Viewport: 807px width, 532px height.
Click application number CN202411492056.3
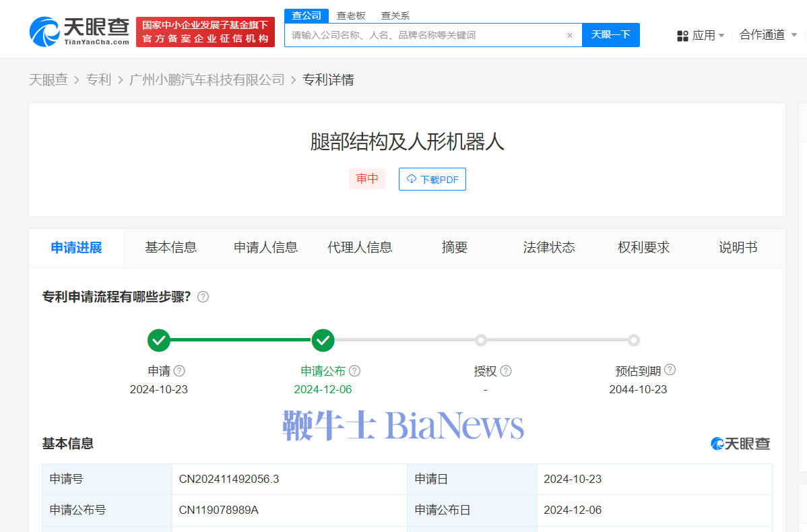click(229, 479)
